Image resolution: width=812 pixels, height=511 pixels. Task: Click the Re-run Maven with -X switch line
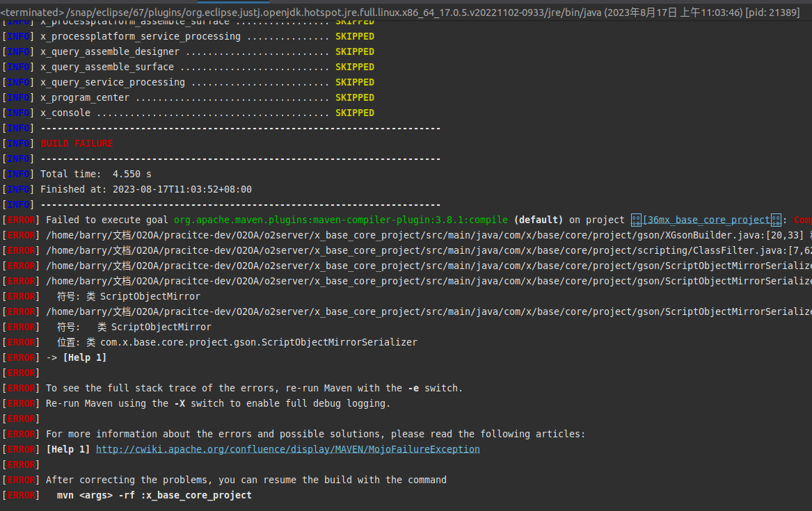pos(218,403)
